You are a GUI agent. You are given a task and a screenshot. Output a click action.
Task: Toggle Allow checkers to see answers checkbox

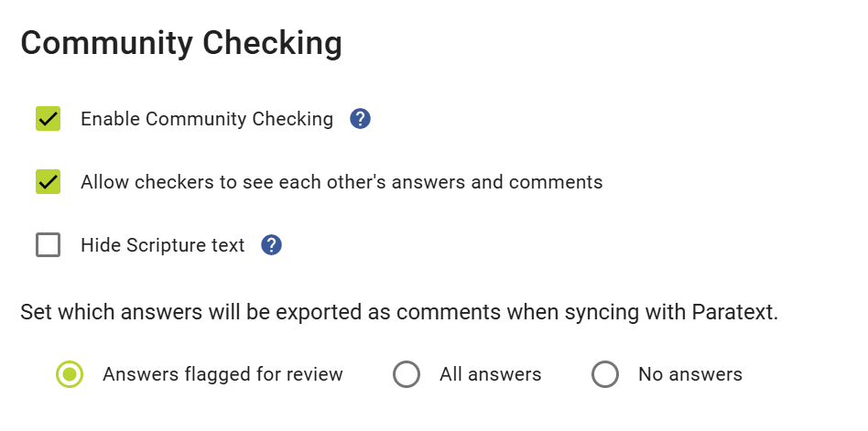(x=49, y=182)
